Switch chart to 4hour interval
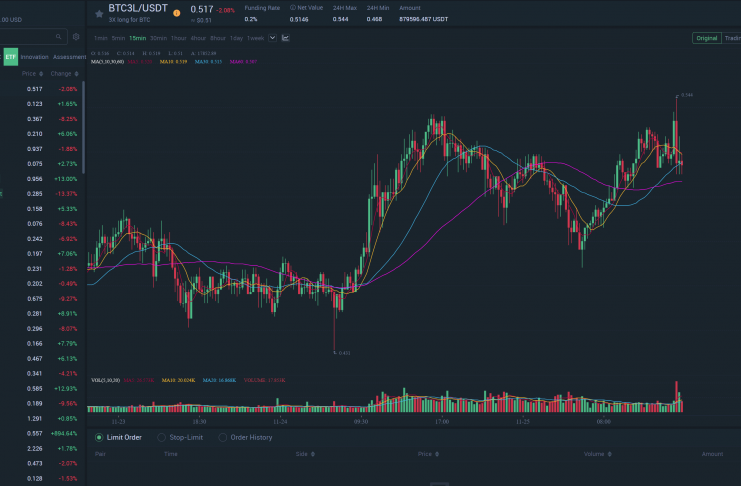 (x=198, y=38)
